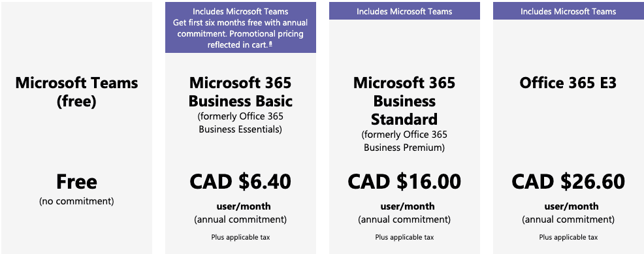Image resolution: width=644 pixels, height=254 pixels.
Task: Click Includes Microsoft Teams banner above Office 365 E3
Action: [568, 10]
